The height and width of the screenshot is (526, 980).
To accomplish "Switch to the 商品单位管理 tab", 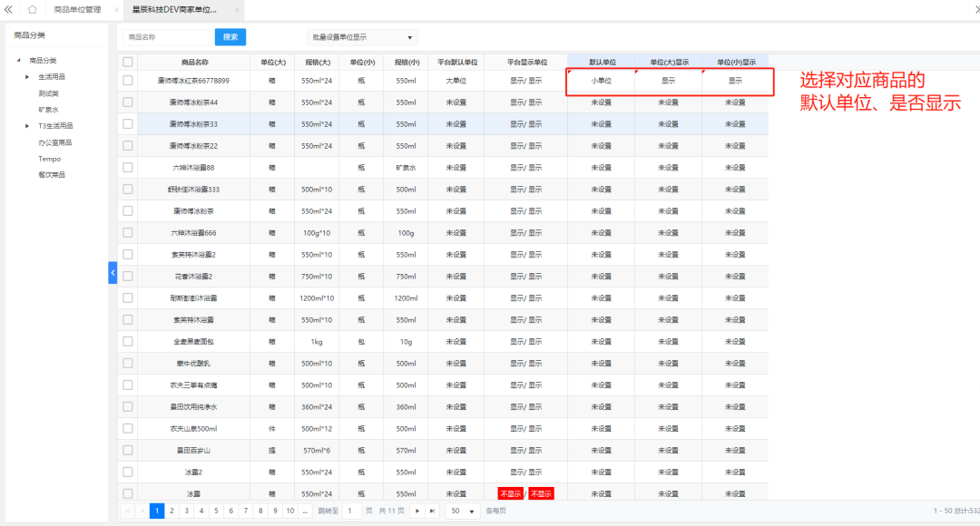I will click(x=77, y=10).
